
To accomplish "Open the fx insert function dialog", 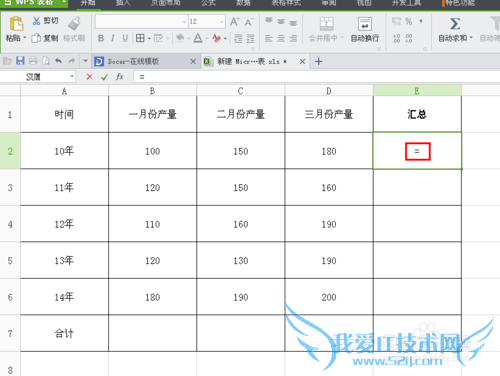I will click(x=119, y=77).
